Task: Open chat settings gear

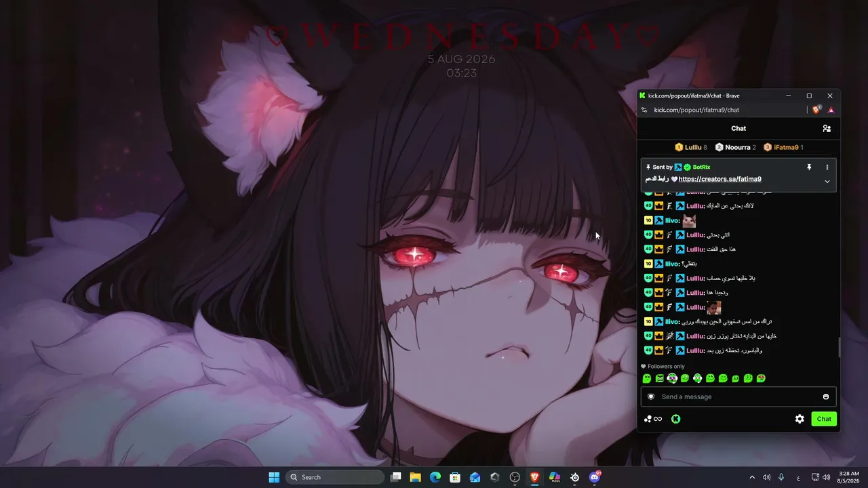Action: coord(800,419)
